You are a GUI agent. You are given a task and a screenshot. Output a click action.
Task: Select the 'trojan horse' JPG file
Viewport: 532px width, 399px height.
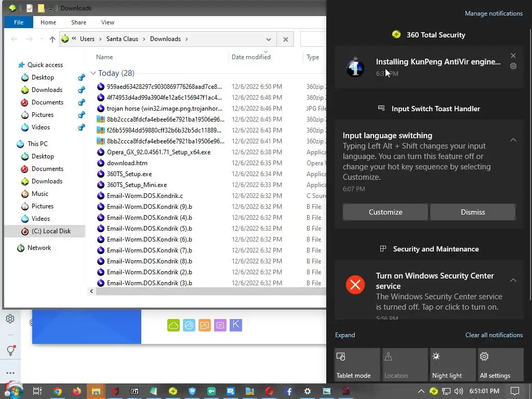pyautogui.click(x=165, y=109)
